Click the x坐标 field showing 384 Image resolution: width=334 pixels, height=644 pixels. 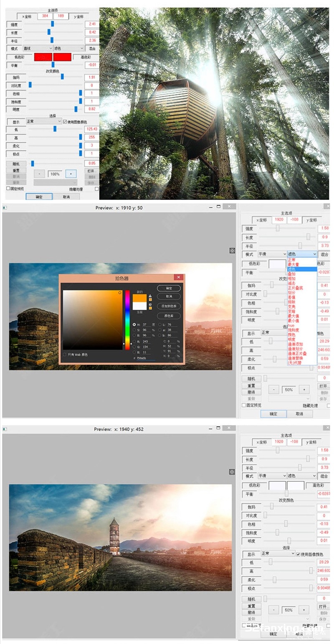pos(45,16)
